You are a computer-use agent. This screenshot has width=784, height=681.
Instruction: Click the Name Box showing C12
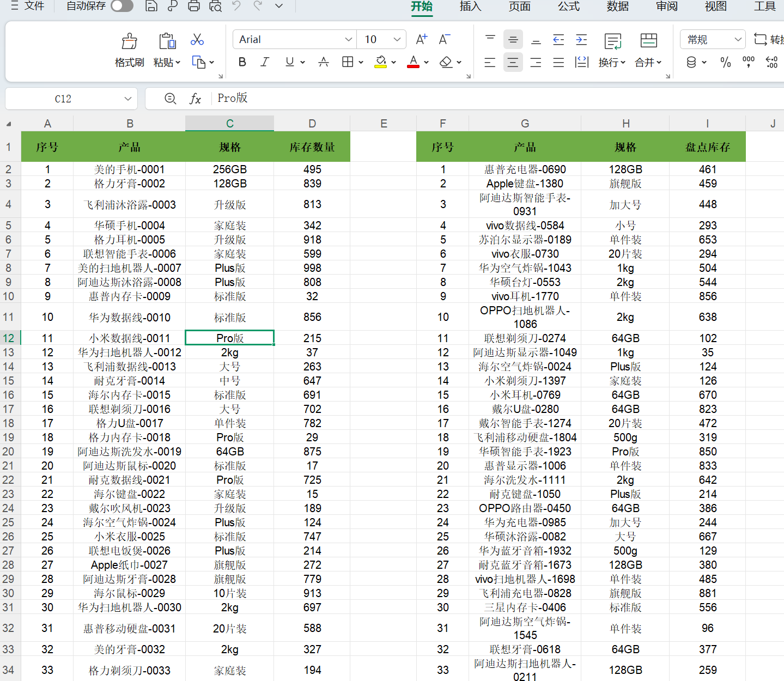tap(63, 99)
